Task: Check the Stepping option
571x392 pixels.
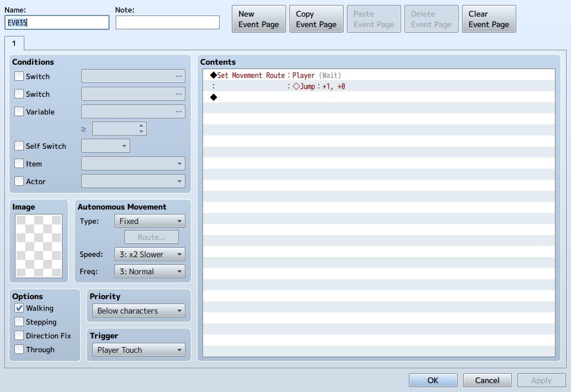Action: pos(19,322)
